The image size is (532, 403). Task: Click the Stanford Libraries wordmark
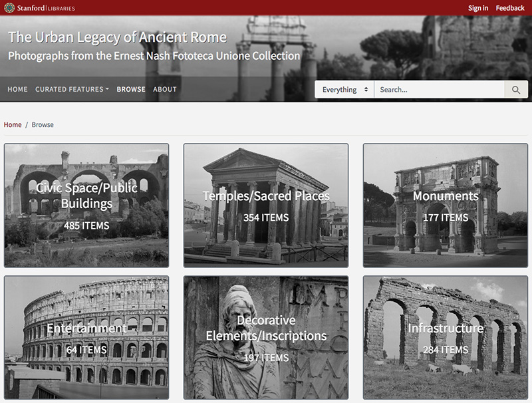coord(46,8)
